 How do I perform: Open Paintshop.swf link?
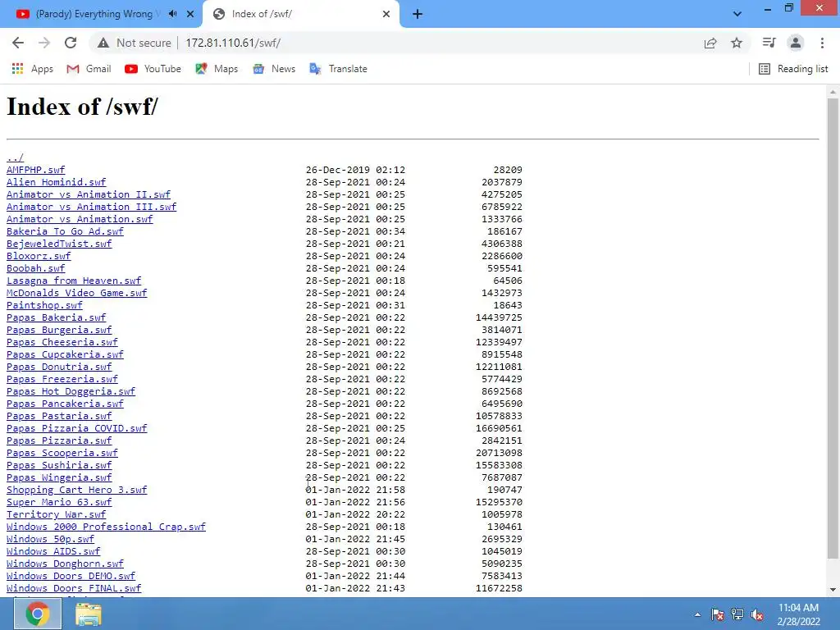click(44, 305)
